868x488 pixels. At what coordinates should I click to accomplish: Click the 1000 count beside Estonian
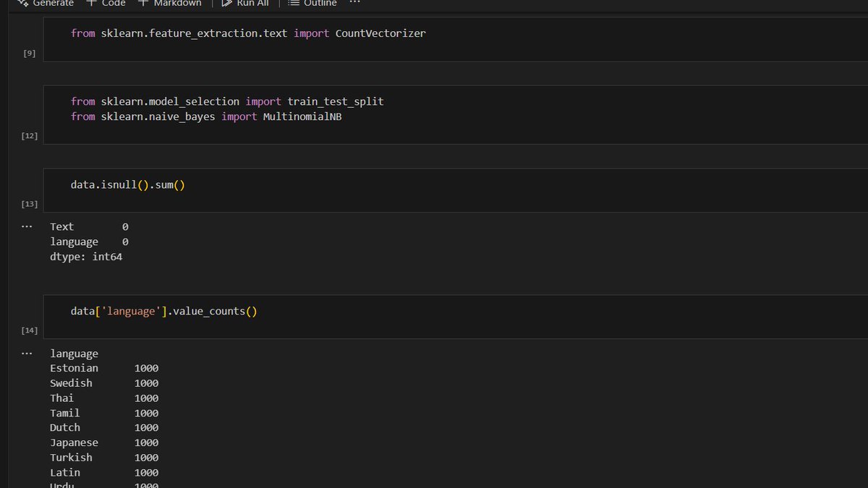click(x=146, y=368)
